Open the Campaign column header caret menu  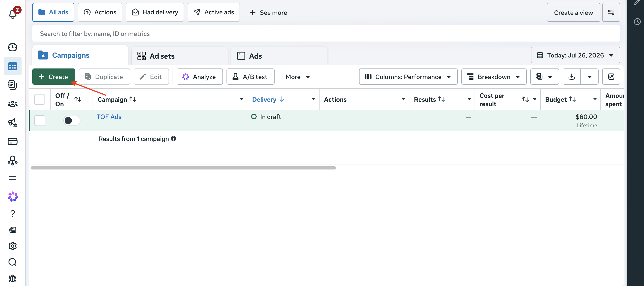coord(242,99)
